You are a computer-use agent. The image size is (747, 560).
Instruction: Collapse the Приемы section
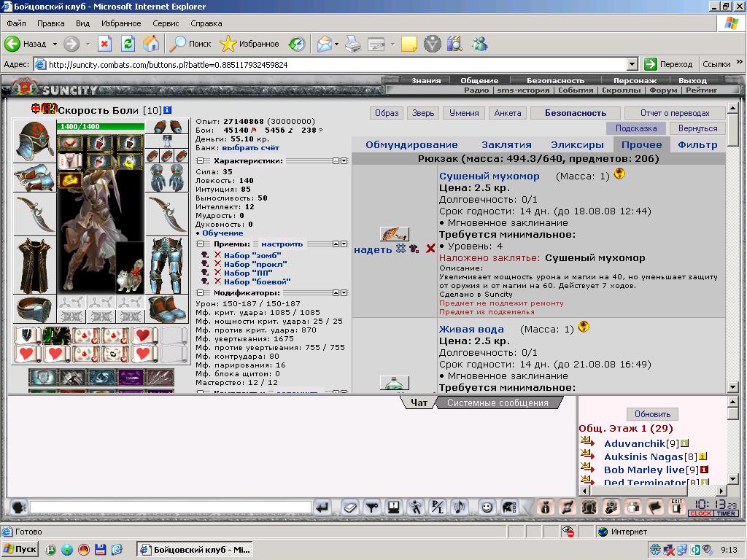(x=200, y=244)
